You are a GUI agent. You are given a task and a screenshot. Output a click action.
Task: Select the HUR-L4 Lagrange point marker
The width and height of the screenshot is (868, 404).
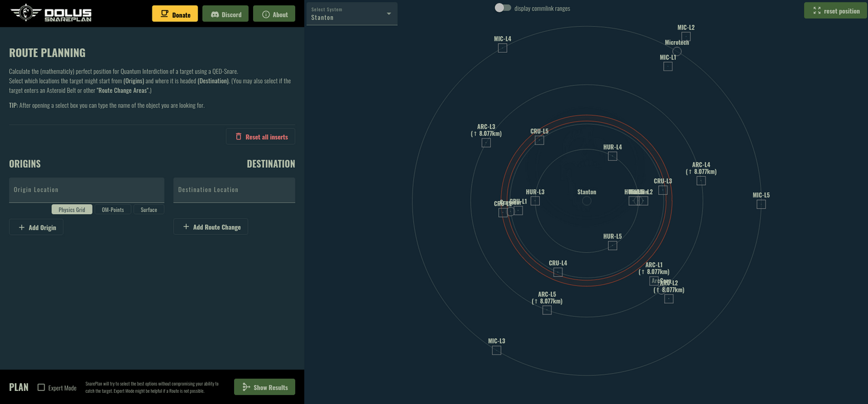point(612,156)
